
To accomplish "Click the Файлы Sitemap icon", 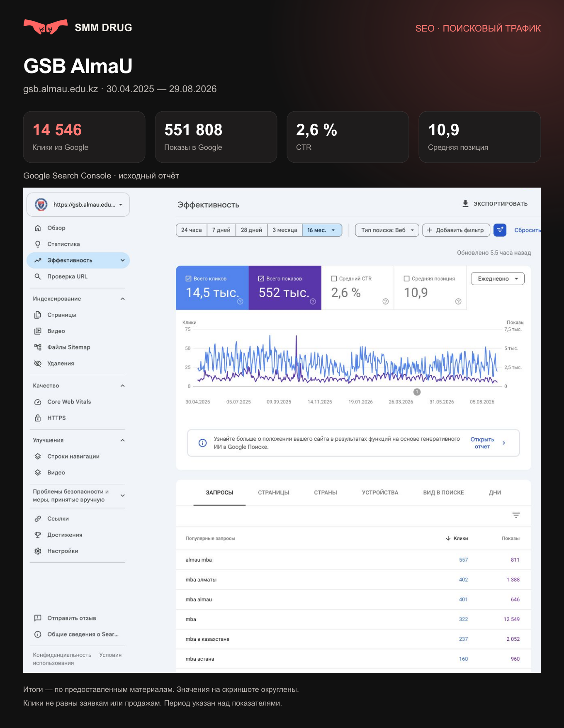I will (38, 347).
